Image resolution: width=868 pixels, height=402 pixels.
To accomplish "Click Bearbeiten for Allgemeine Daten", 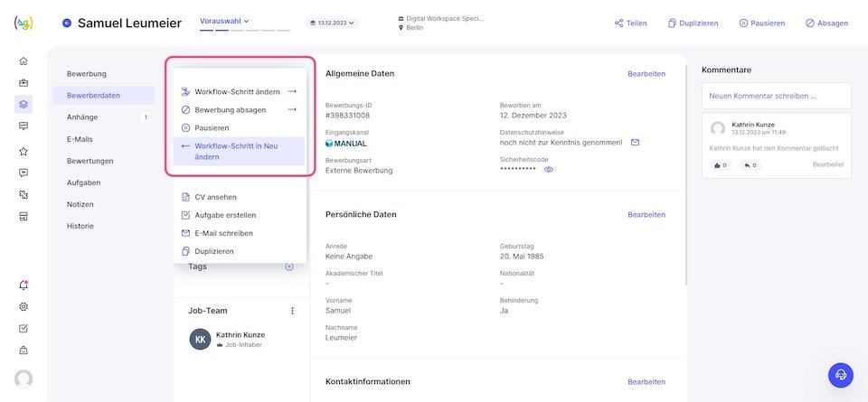I will tap(646, 74).
